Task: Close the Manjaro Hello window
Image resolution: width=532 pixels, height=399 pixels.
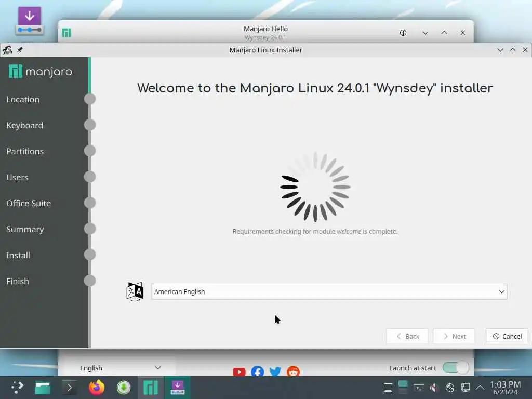Action: click(x=463, y=33)
